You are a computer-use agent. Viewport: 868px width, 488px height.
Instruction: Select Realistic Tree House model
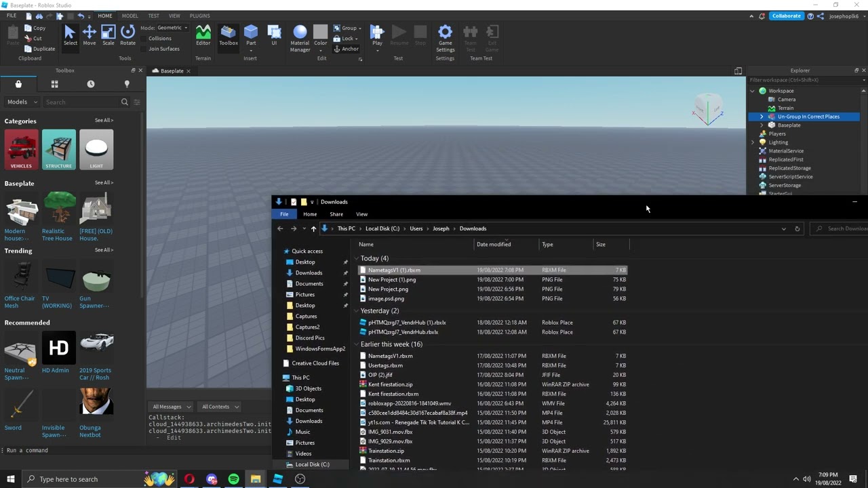[x=59, y=216]
